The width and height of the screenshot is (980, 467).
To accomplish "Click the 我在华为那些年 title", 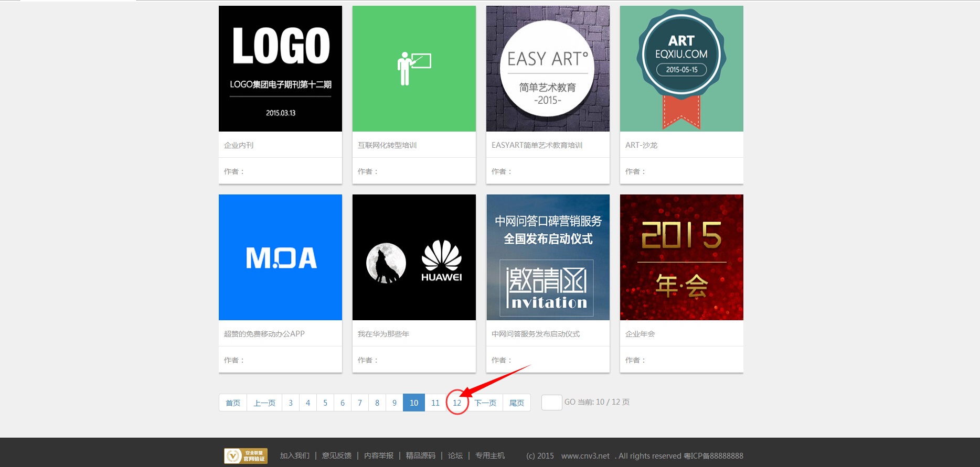I will (384, 334).
